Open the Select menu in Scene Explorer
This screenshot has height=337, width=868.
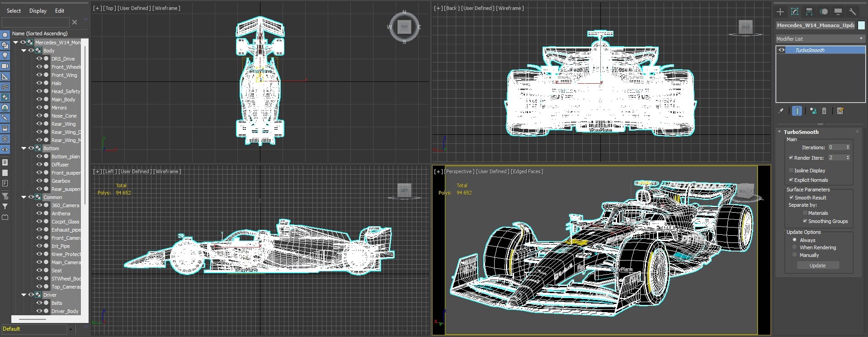(x=14, y=11)
